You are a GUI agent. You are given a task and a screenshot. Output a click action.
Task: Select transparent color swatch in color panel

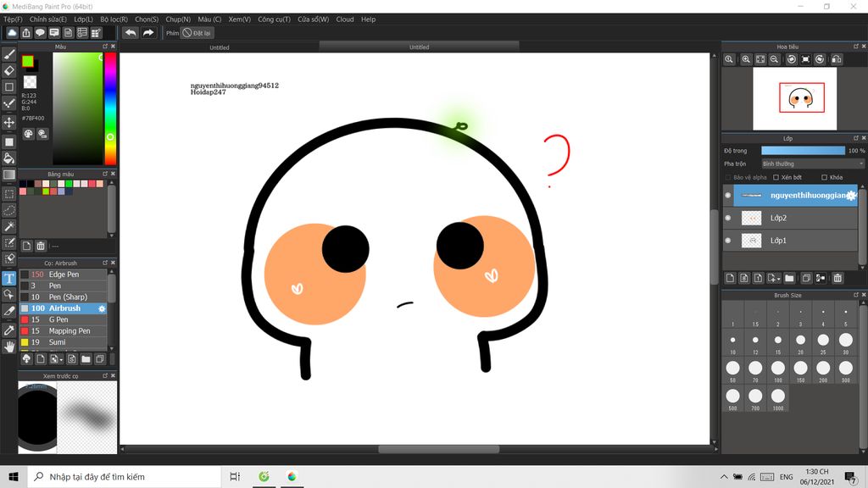tap(30, 82)
